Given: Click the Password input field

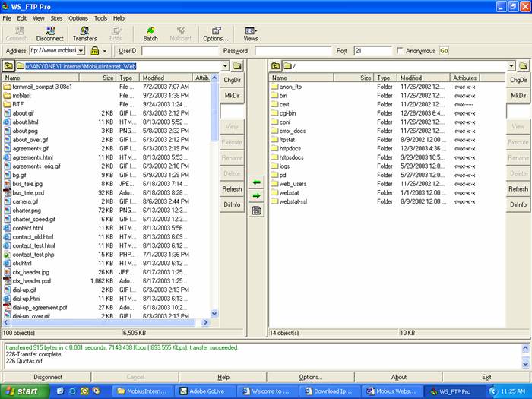Looking at the screenshot, I should pos(293,51).
